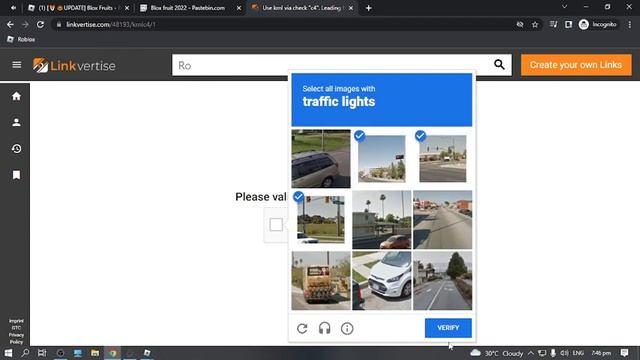This screenshot has height=360, width=640.
Task: Go back in the browser
Action: 10,24
